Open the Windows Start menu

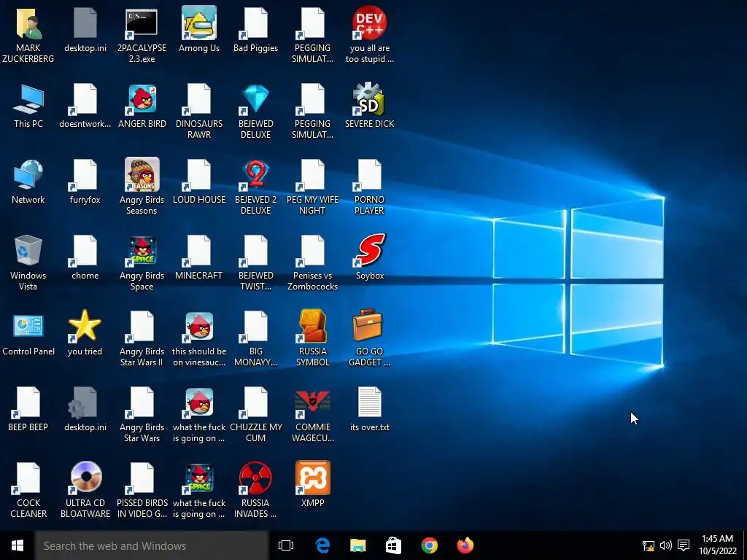(x=18, y=545)
